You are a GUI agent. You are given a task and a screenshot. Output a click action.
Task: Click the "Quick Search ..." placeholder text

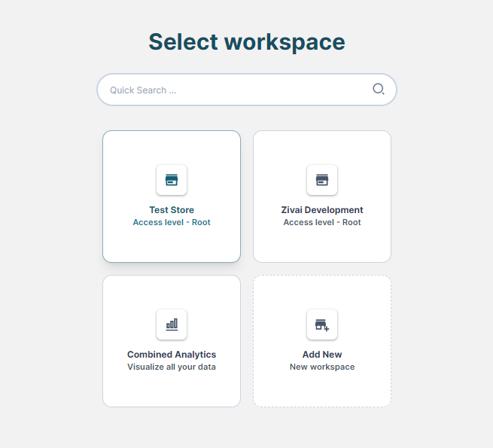click(143, 90)
